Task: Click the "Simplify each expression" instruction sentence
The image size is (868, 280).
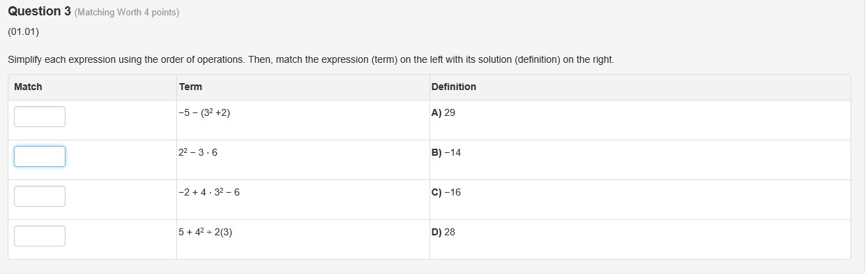Action: pyautogui.click(x=125, y=59)
